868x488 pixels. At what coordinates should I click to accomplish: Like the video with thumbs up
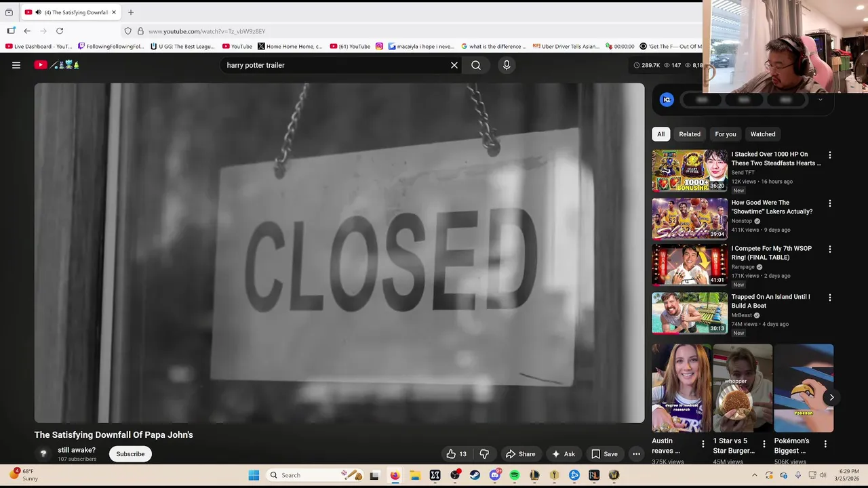click(x=456, y=454)
